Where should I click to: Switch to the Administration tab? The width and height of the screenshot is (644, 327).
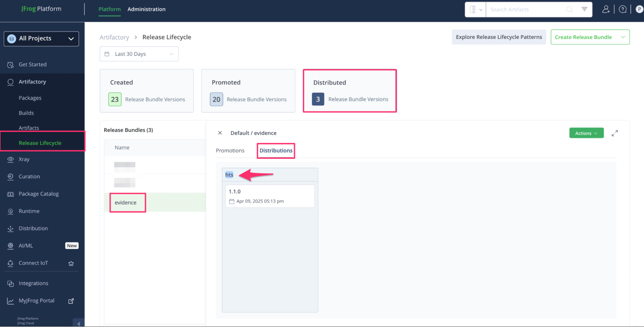(x=146, y=9)
